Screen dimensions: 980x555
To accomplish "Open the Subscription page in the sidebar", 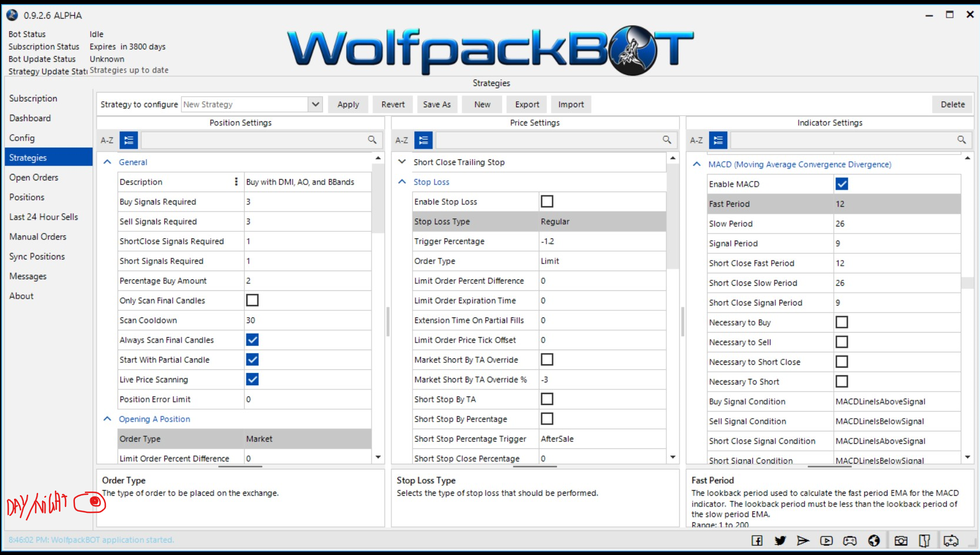I will [x=33, y=98].
